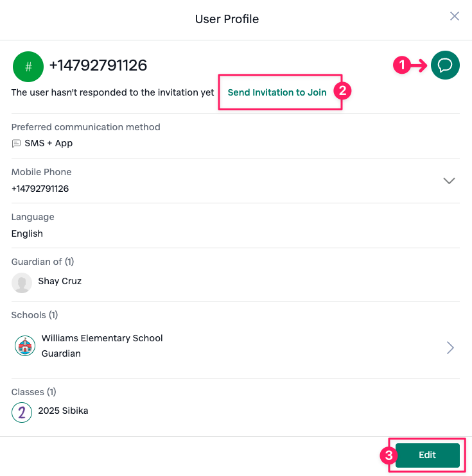Click the 2025 Sibika class icon
This screenshot has width=472, height=476.
pyautogui.click(x=22, y=412)
